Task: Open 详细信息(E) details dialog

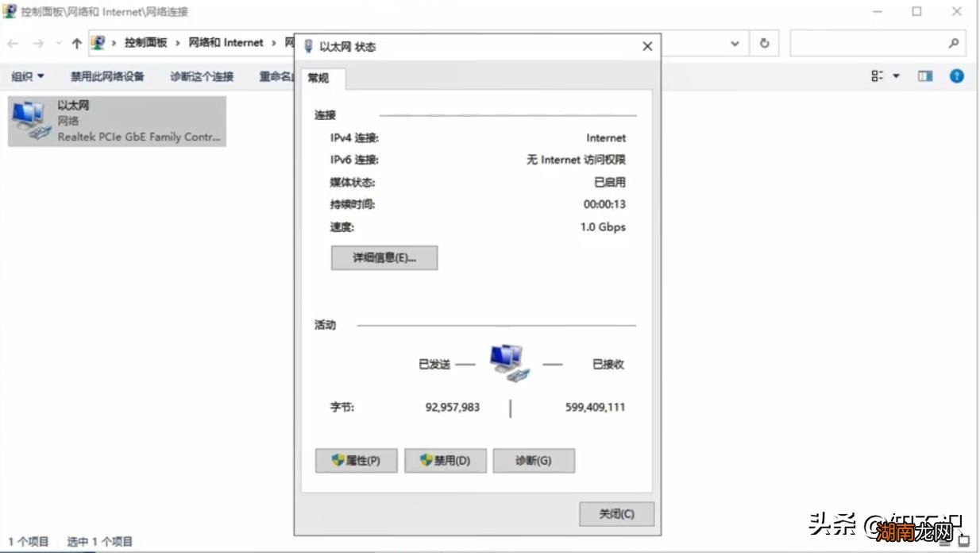Action: point(384,257)
